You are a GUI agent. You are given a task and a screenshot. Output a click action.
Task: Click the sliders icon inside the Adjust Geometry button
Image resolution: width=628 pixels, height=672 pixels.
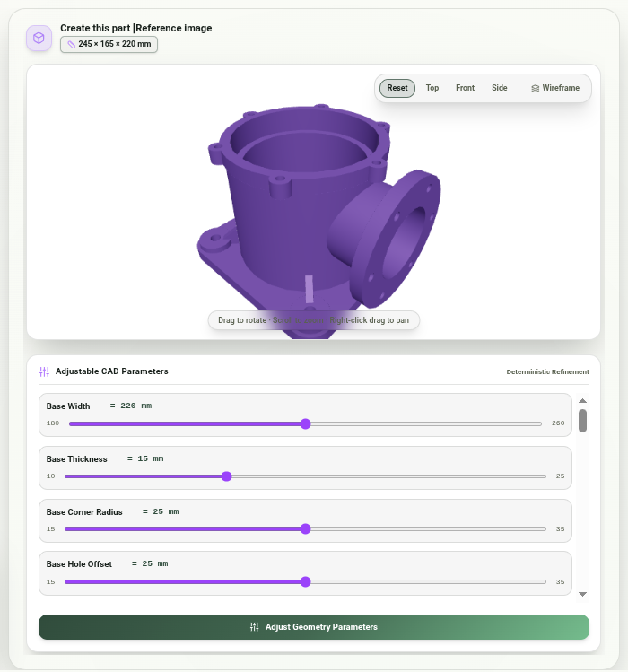[254, 627]
